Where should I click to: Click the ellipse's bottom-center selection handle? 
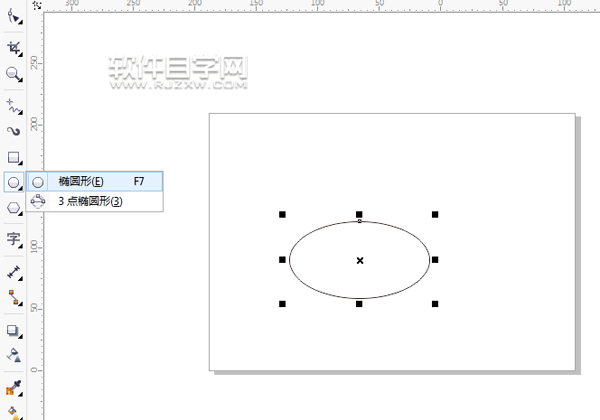click(x=359, y=304)
